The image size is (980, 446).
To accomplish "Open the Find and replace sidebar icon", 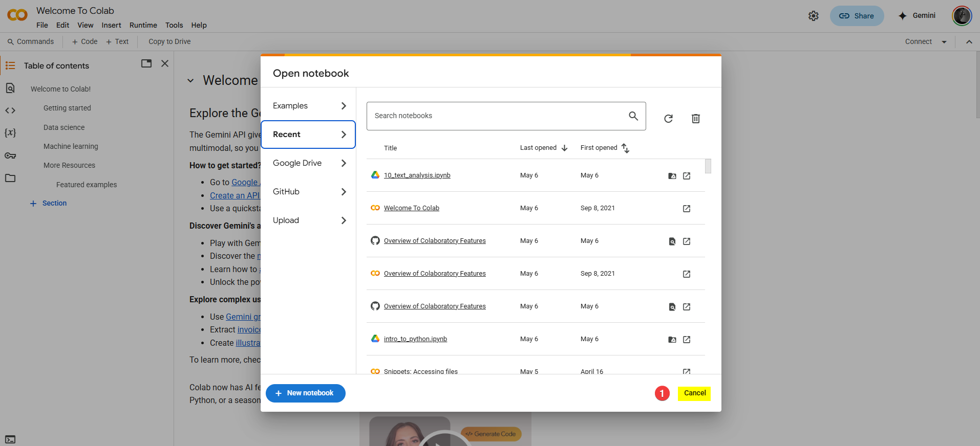I will [x=10, y=88].
